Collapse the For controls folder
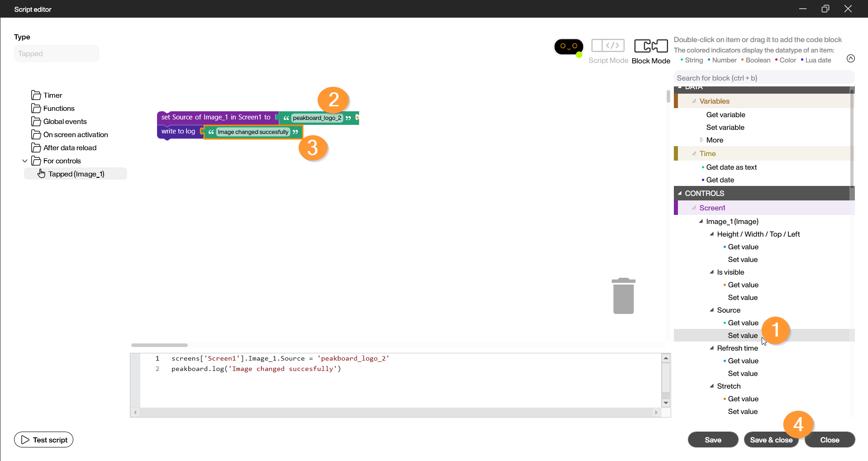868x461 pixels. (x=25, y=161)
